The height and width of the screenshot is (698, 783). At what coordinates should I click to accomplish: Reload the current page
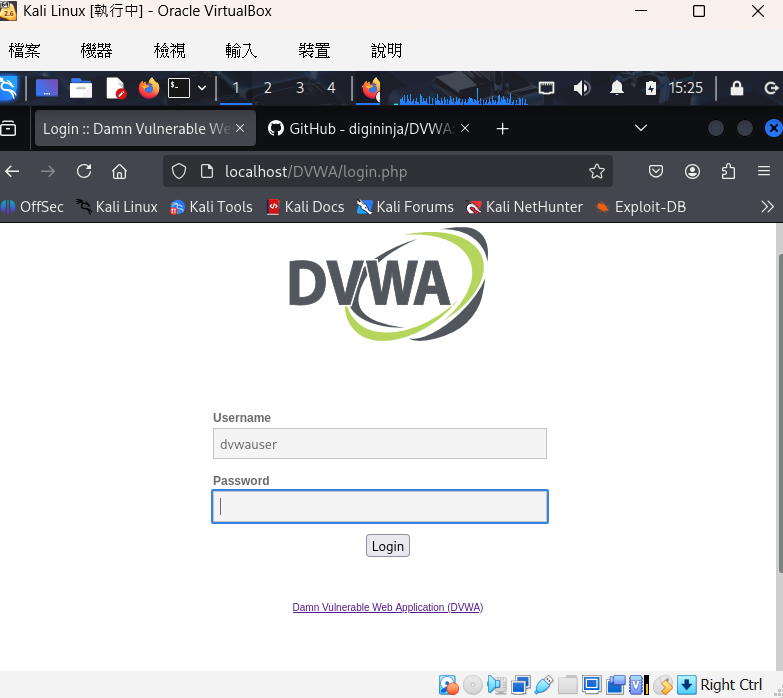point(84,171)
